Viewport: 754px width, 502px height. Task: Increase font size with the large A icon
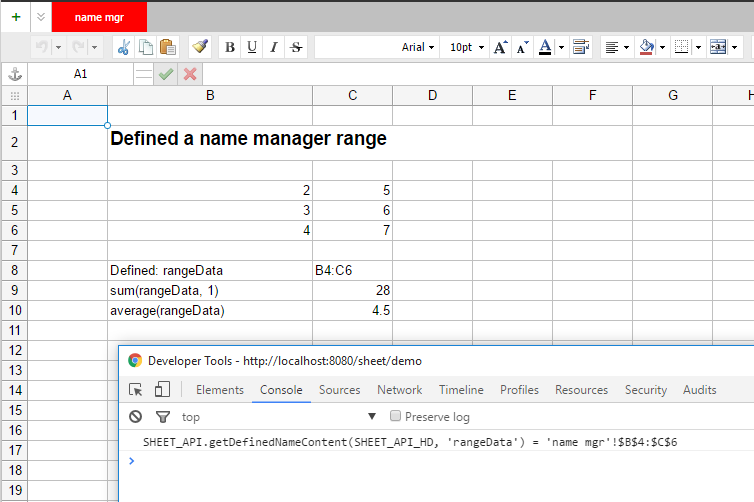point(500,47)
